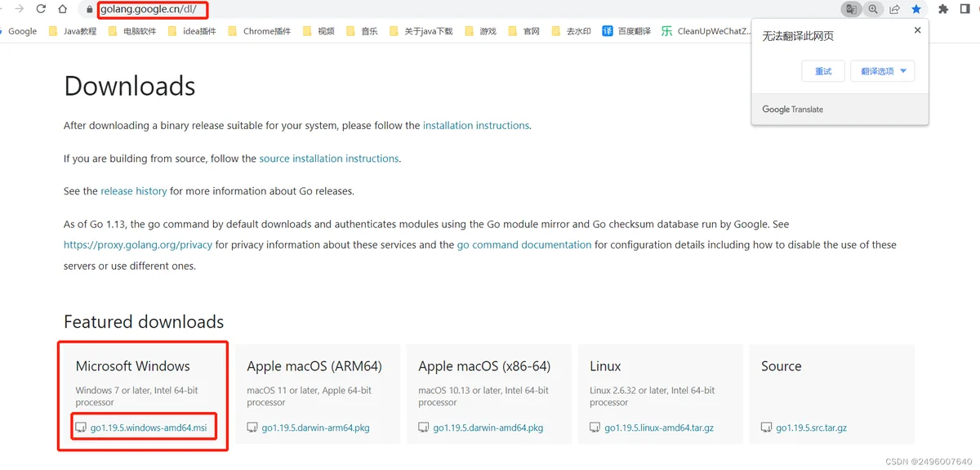Click the zoom magnifier icon in address bar
The width and height of the screenshot is (980, 470).
click(x=873, y=9)
